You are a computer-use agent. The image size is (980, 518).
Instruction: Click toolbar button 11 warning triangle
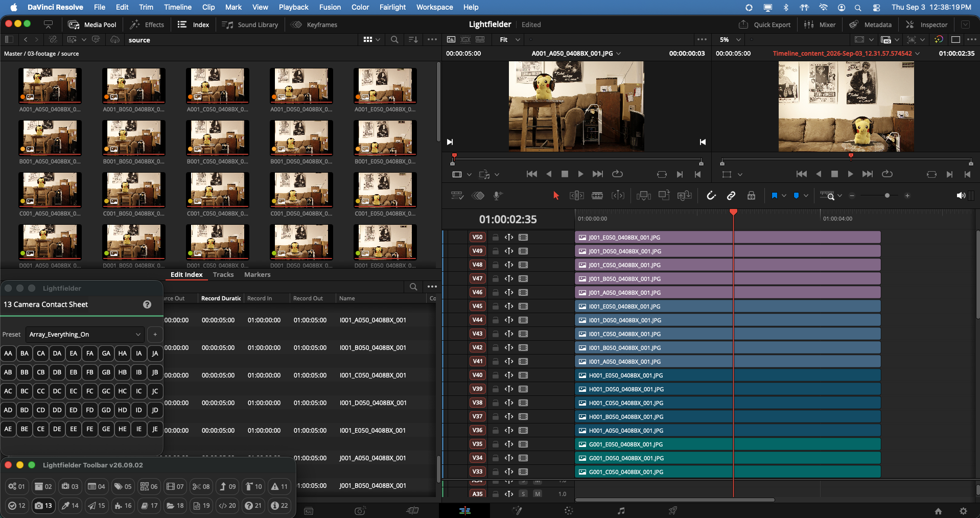point(279,486)
